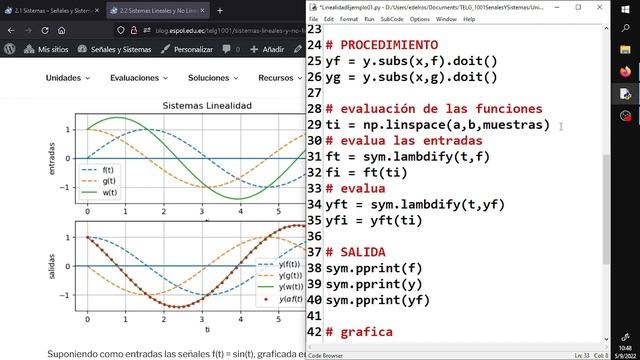
Task: Open the Options menu in editor
Action: coord(420,19)
